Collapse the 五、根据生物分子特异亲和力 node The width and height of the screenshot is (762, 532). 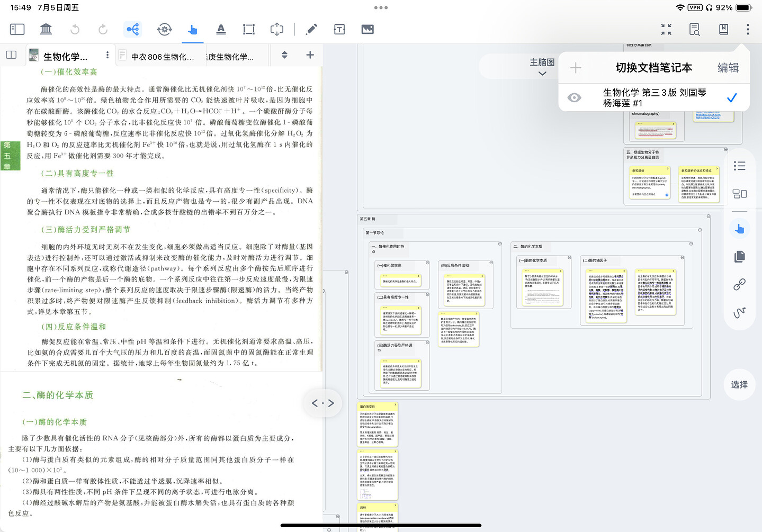coord(726,149)
